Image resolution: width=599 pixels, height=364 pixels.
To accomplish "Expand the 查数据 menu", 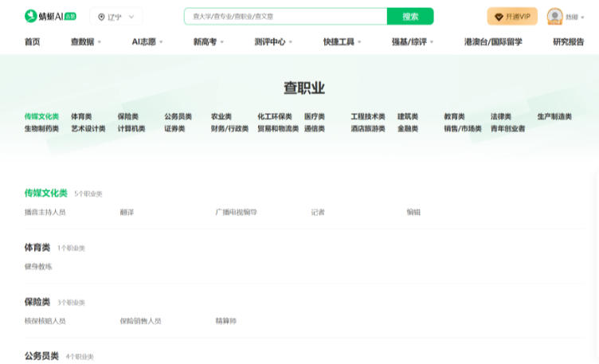I will (x=86, y=42).
